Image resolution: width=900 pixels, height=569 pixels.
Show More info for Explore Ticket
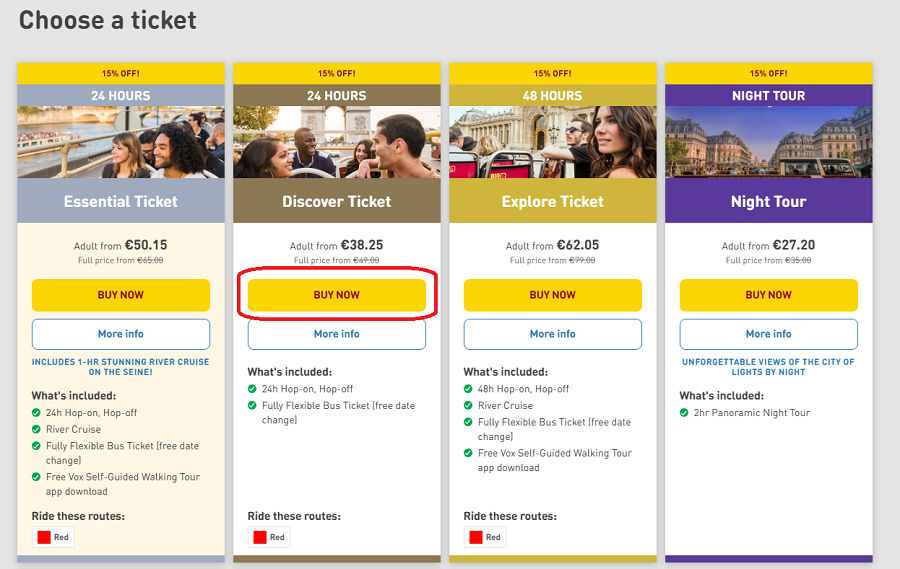coord(552,334)
